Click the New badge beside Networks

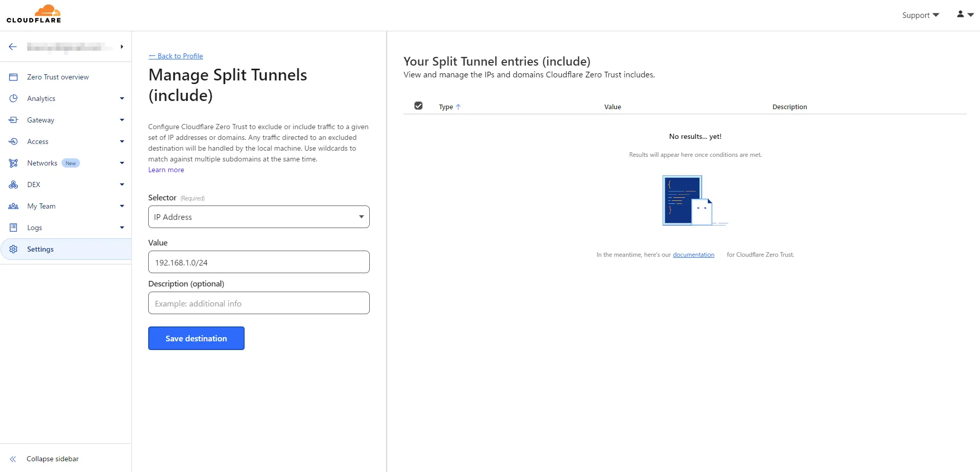click(71, 163)
